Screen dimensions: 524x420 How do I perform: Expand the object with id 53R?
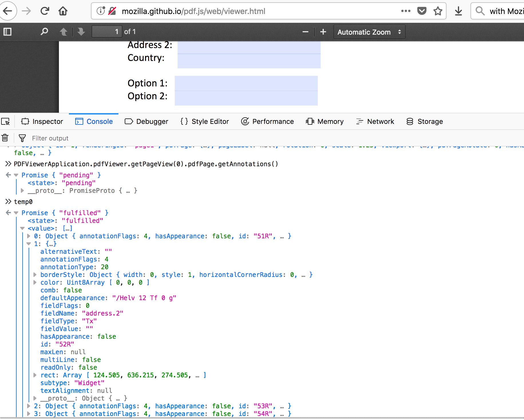(x=28, y=406)
